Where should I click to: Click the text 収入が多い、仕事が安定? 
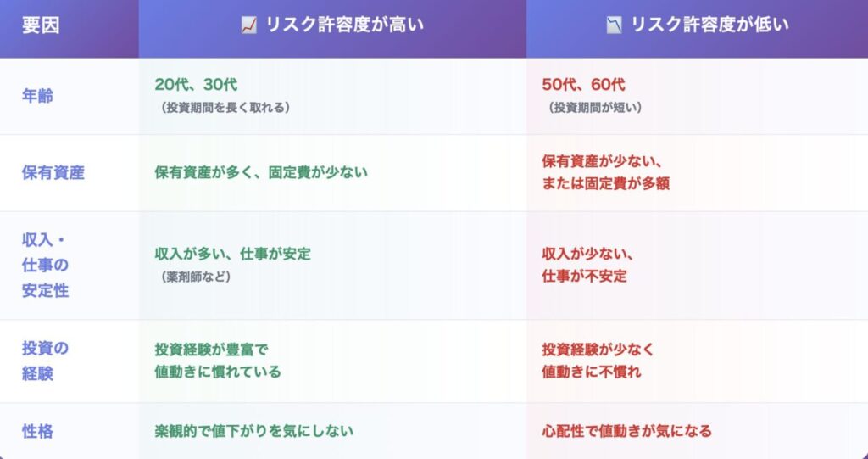tap(232, 254)
